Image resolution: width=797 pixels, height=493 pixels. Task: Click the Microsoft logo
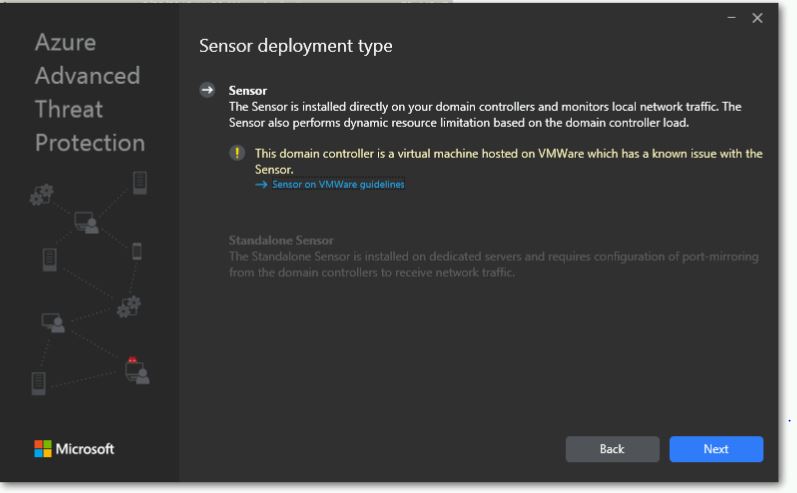74,449
